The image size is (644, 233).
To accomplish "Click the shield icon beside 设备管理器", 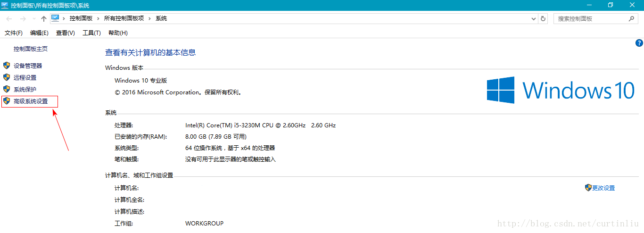I will tap(7, 65).
